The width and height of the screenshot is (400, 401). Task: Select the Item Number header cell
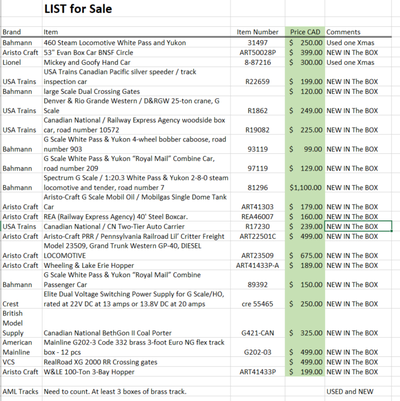(258, 32)
